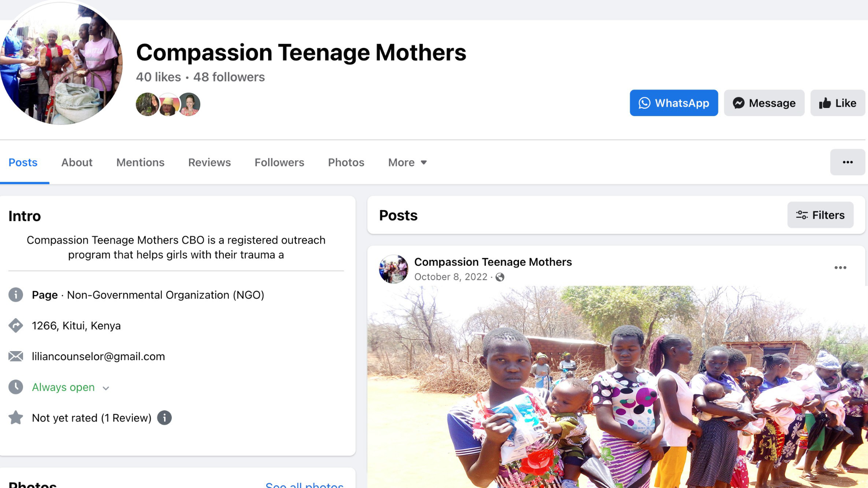
Task: Open the page's three-dot options button
Action: coord(848,162)
